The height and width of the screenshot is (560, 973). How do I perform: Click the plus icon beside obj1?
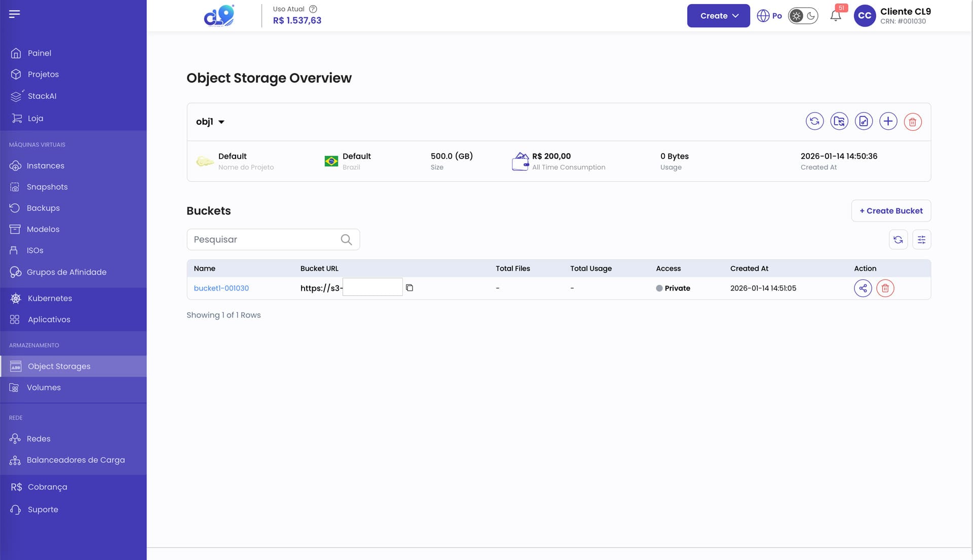point(888,122)
